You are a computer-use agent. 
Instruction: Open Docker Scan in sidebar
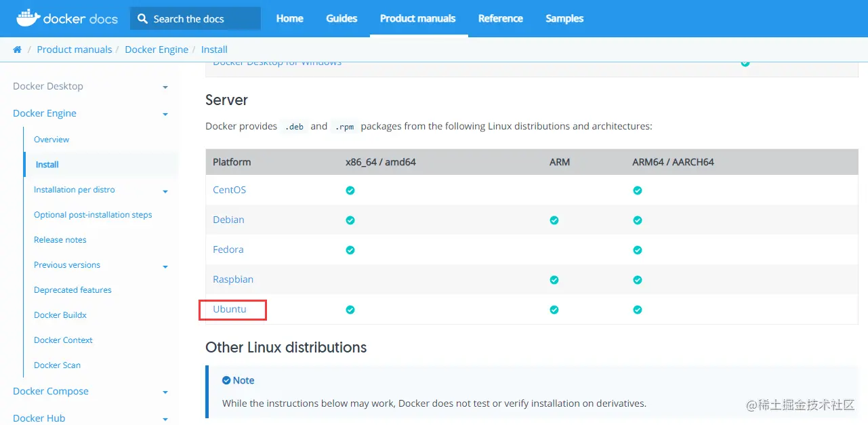click(57, 365)
